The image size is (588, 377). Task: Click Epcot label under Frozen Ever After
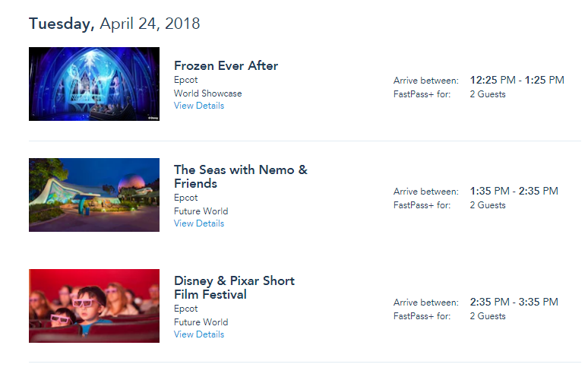(x=185, y=81)
